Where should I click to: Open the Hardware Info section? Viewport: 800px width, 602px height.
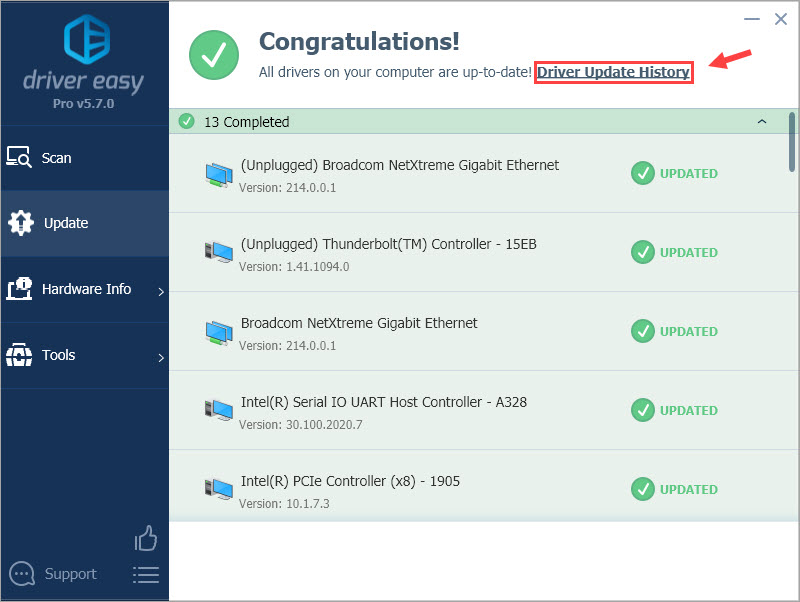tap(85, 289)
